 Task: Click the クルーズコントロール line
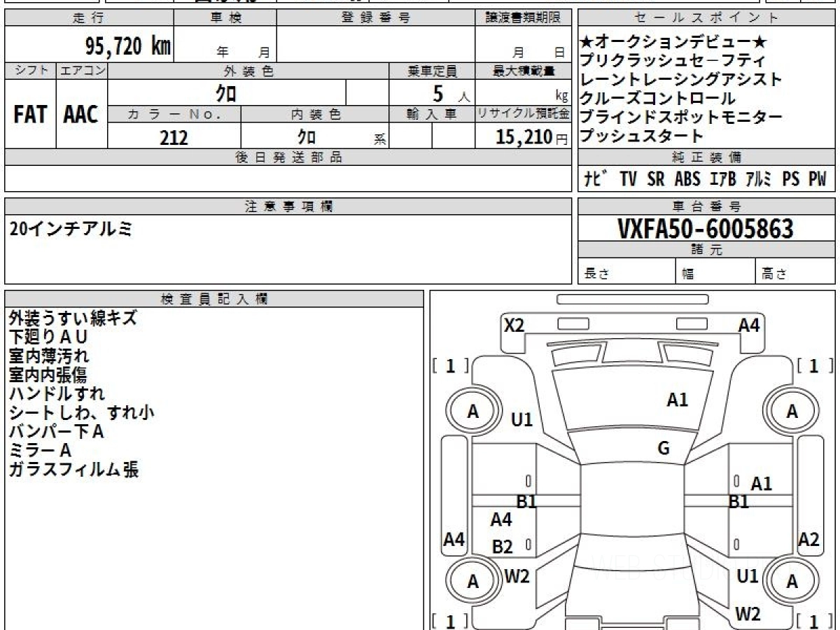[x=658, y=99]
